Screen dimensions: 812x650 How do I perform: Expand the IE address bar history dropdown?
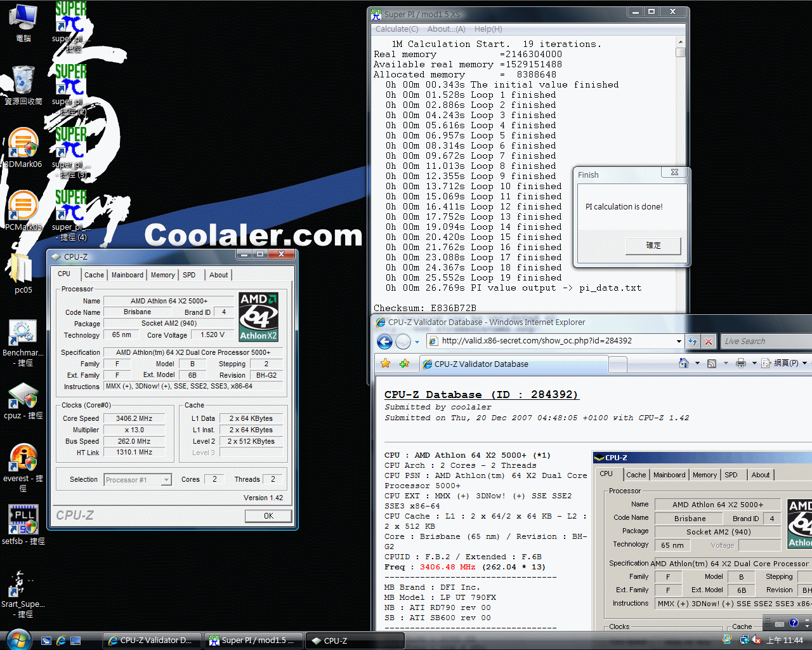point(678,341)
